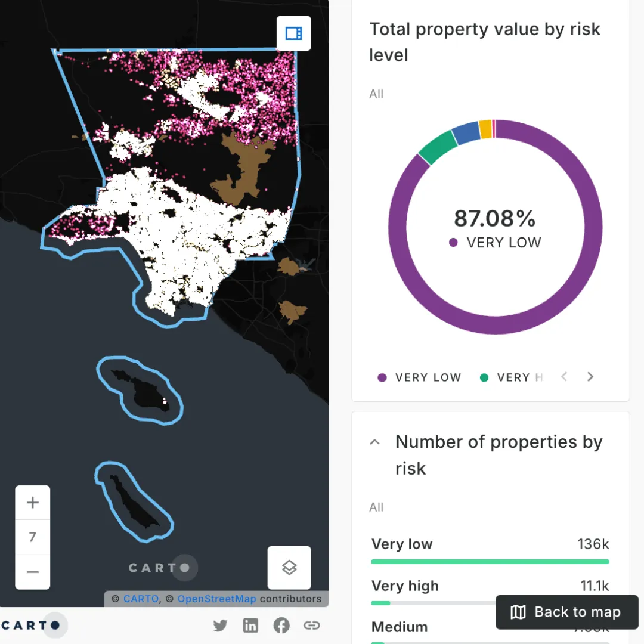
Task: Copy the map link icon
Action: [x=312, y=626]
